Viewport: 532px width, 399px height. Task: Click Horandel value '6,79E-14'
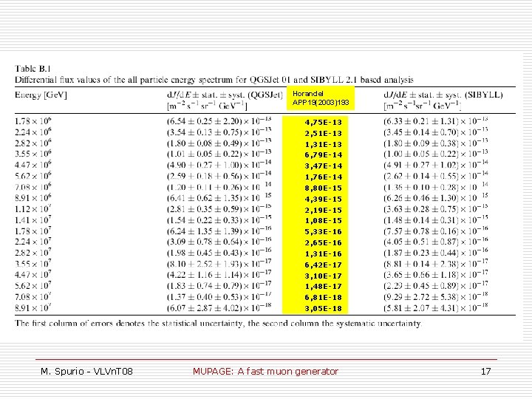coord(323,155)
